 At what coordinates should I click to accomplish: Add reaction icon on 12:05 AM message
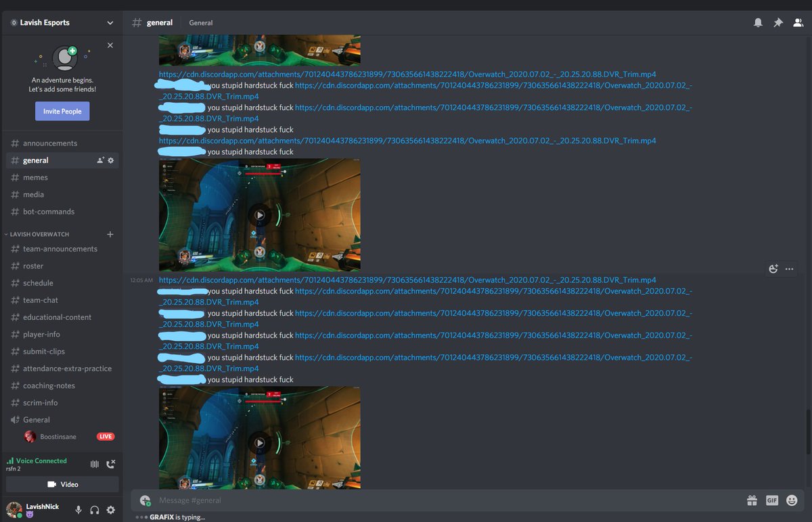tap(773, 268)
